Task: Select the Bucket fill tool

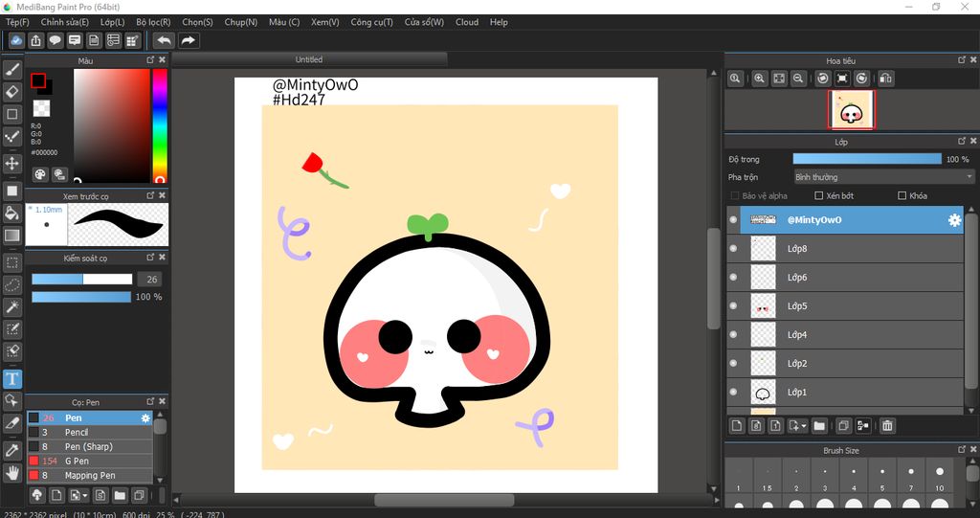Action: pos(11,213)
